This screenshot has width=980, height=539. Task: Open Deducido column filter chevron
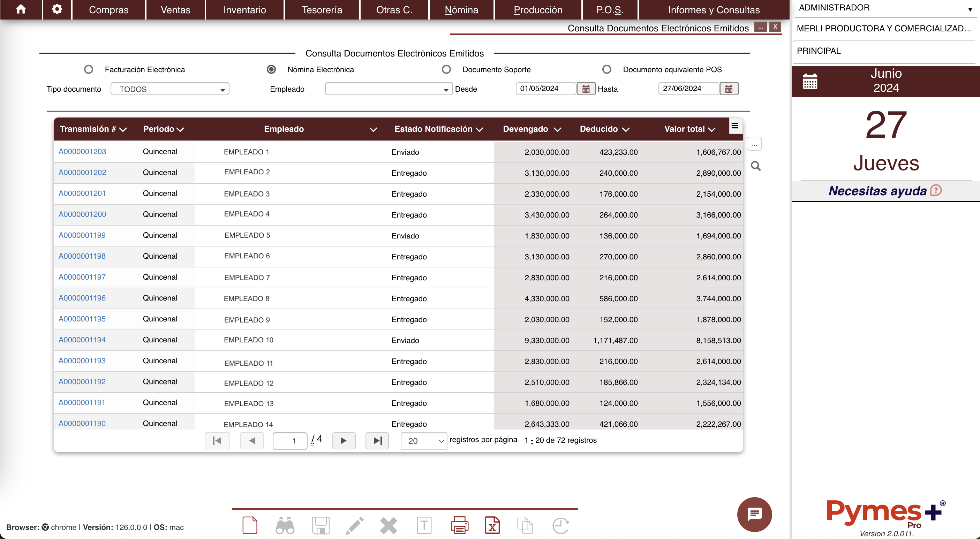click(x=625, y=130)
